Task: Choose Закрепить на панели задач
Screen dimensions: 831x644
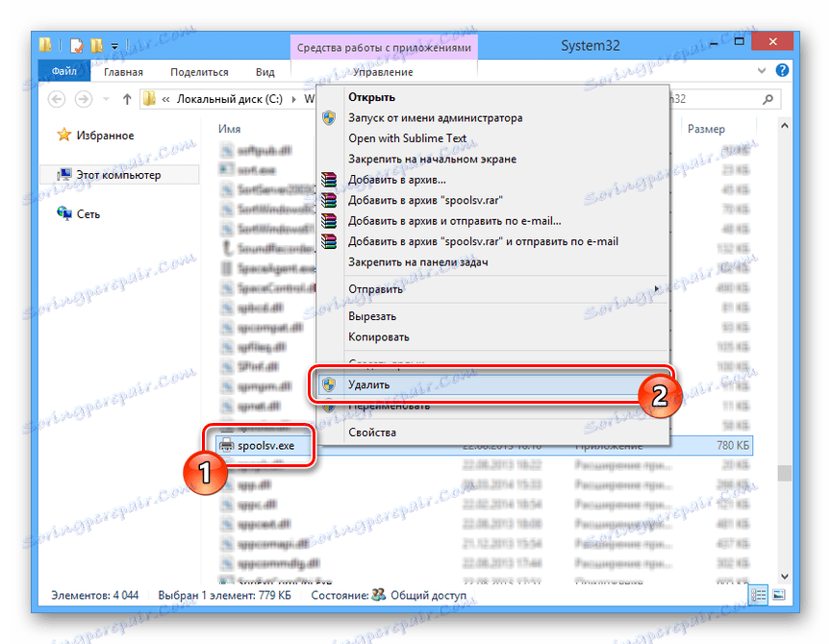Action: (492, 262)
